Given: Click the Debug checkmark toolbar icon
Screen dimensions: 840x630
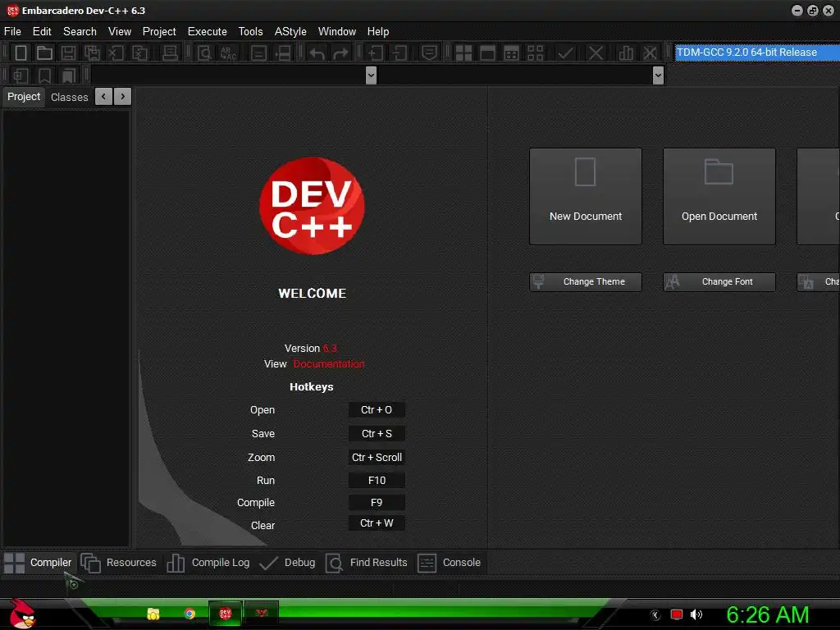Looking at the screenshot, I should coord(566,53).
